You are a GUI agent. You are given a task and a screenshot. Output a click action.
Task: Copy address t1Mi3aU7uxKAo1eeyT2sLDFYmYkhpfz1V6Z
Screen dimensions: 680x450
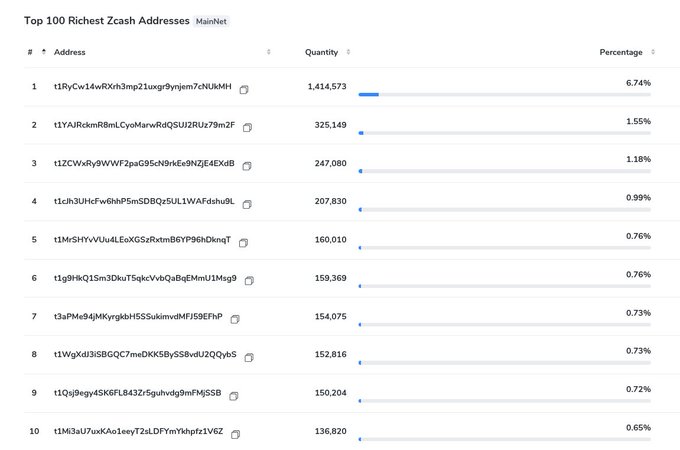pos(235,434)
